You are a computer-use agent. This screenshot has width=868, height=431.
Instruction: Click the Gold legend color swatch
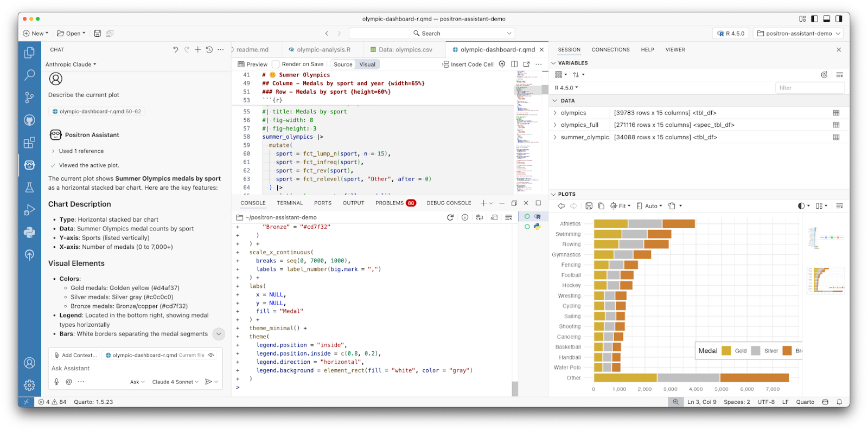click(726, 351)
